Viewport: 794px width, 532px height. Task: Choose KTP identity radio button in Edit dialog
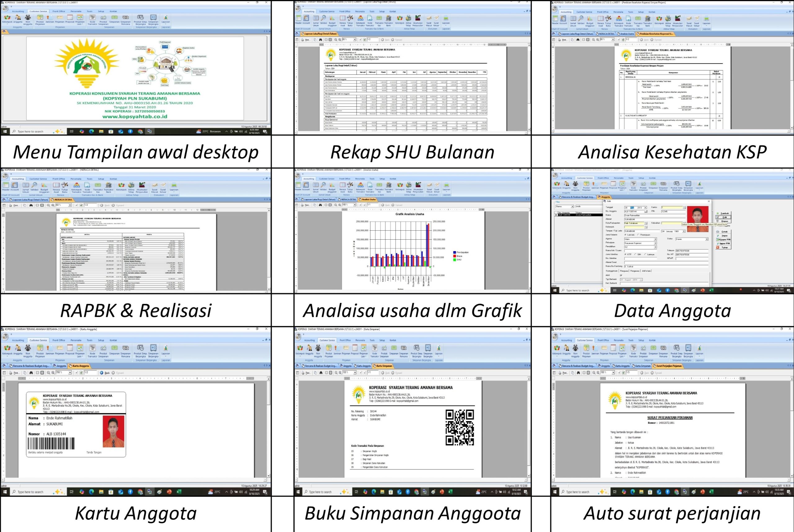point(625,255)
